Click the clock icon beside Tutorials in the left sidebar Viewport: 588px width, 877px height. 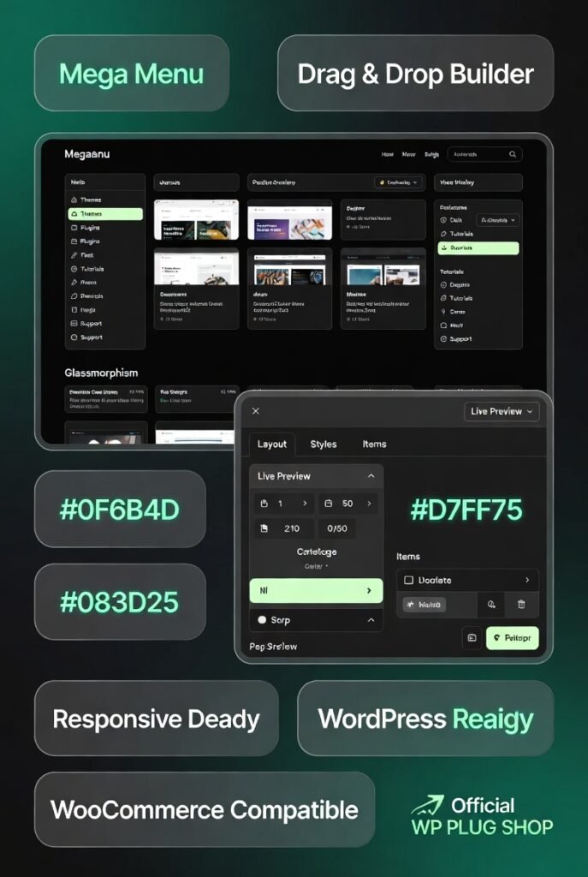(74, 269)
